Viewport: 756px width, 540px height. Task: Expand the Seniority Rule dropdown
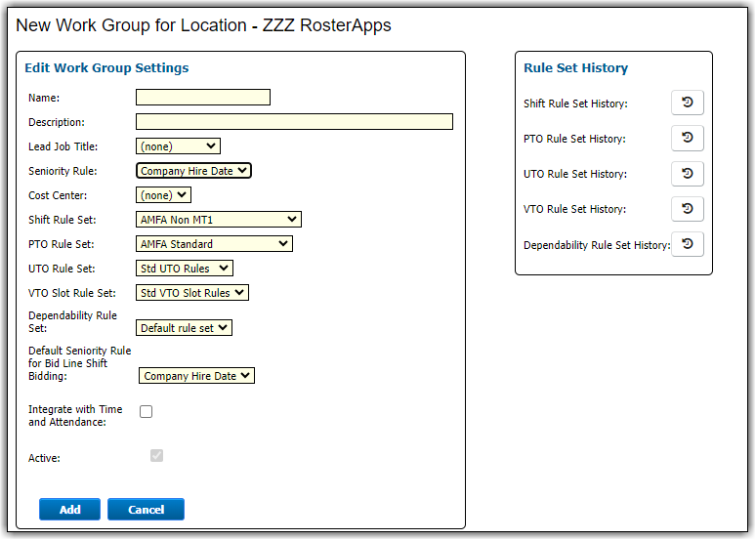(x=193, y=171)
